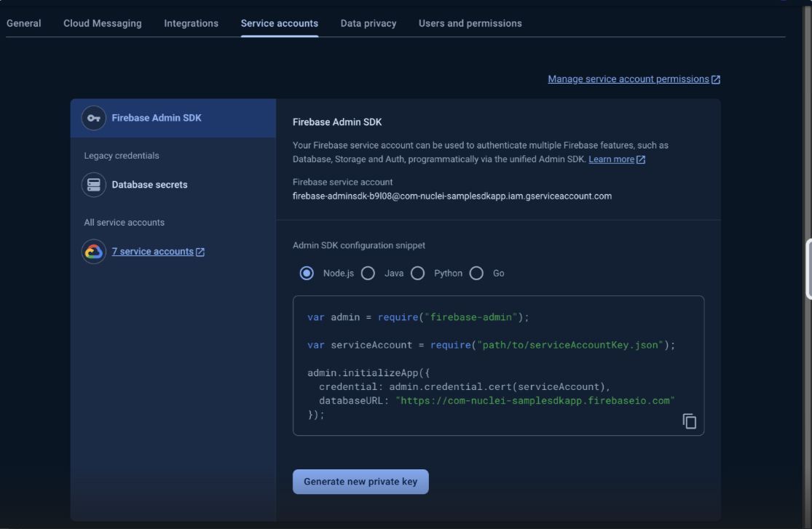Click the external link icon beside Manage service account permissions
Viewport: 812px width, 529px height.
pyautogui.click(x=714, y=79)
